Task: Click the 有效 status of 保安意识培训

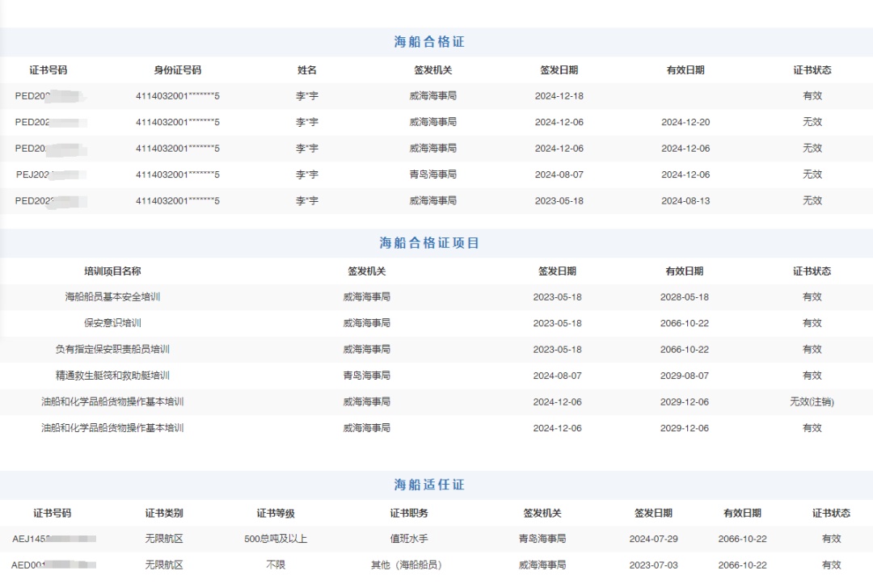Action: 812,322
